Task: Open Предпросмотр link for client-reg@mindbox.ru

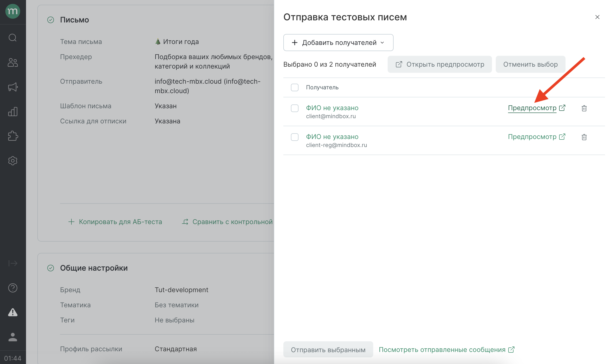Action: (x=536, y=137)
